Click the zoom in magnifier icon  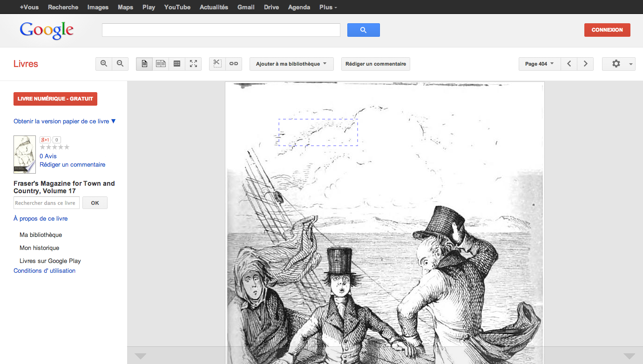point(104,64)
